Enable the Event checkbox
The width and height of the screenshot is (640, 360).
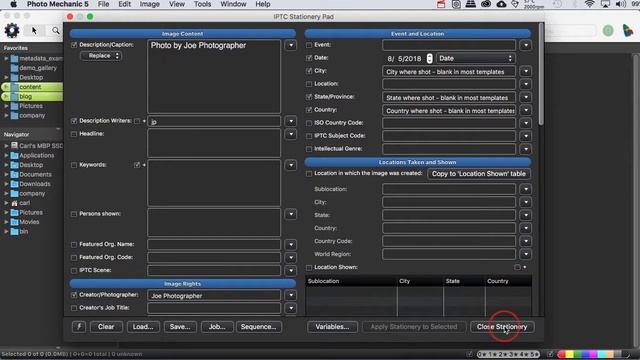pos(309,45)
